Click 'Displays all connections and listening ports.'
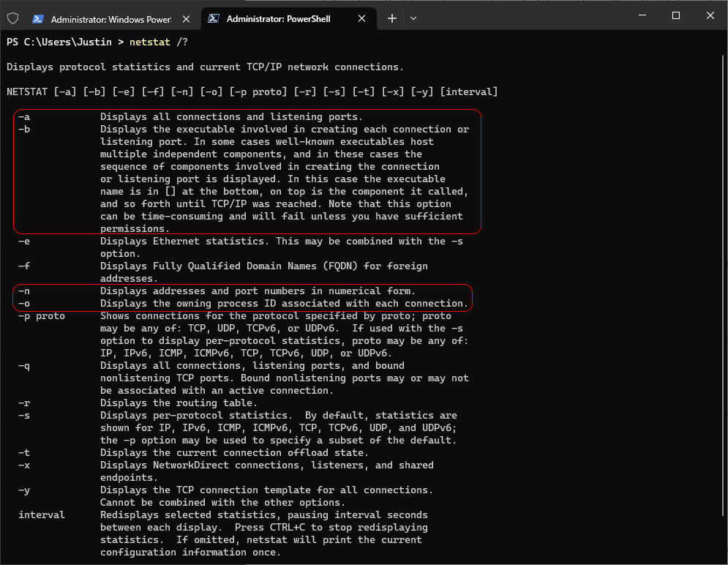 tap(232, 117)
